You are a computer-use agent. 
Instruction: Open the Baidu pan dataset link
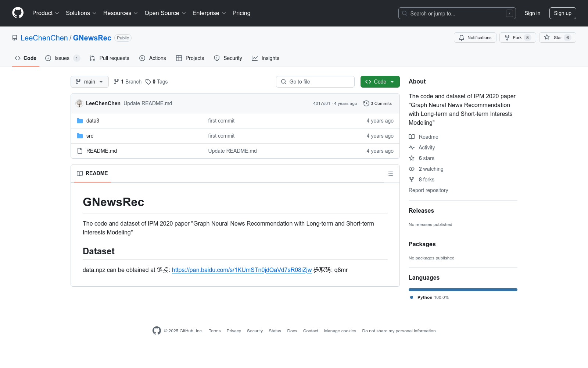pyautogui.click(x=242, y=270)
